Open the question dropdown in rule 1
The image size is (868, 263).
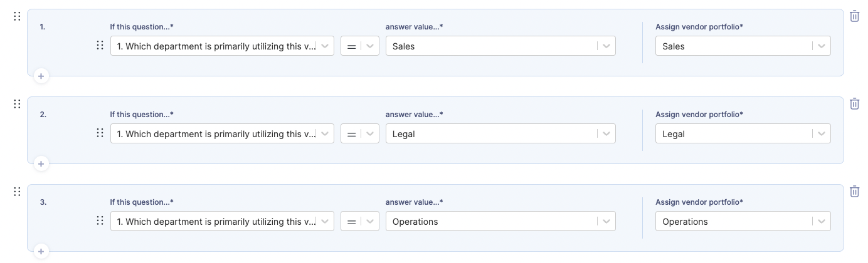tap(222, 46)
